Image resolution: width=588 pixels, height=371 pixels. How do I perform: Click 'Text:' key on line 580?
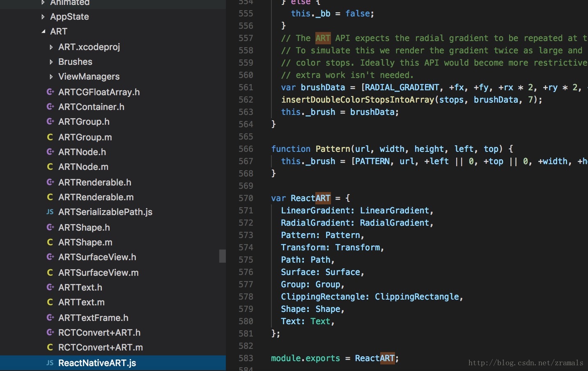pyautogui.click(x=293, y=321)
